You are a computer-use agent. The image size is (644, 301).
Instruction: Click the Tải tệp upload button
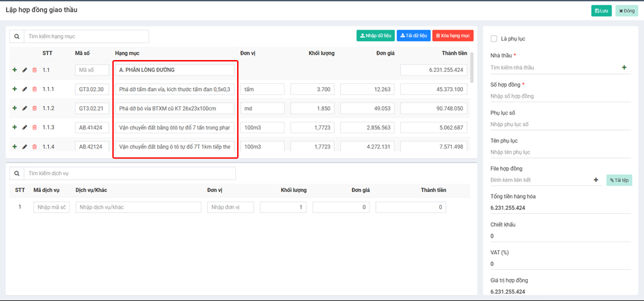[x=619, y=180]
